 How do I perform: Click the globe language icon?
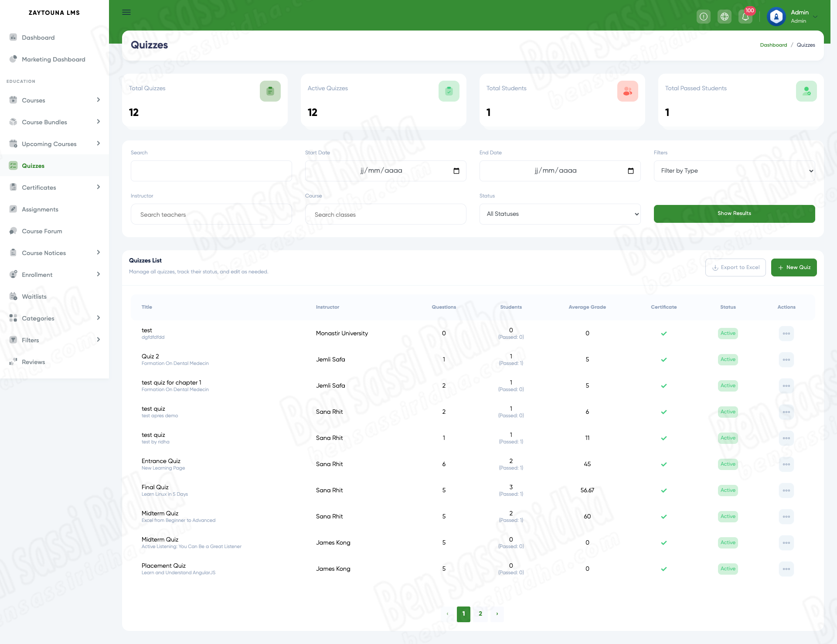(x=724, y=17)
